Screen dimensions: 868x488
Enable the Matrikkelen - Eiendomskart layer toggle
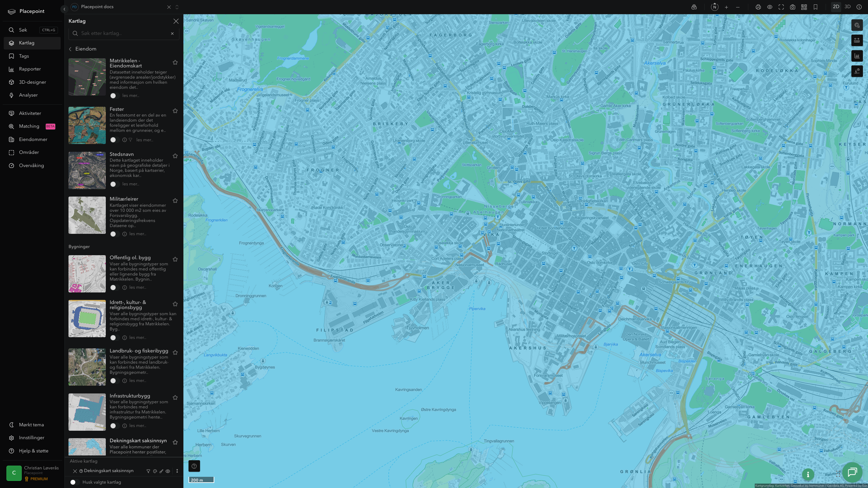pyautogui.click(x=115, y=96)
